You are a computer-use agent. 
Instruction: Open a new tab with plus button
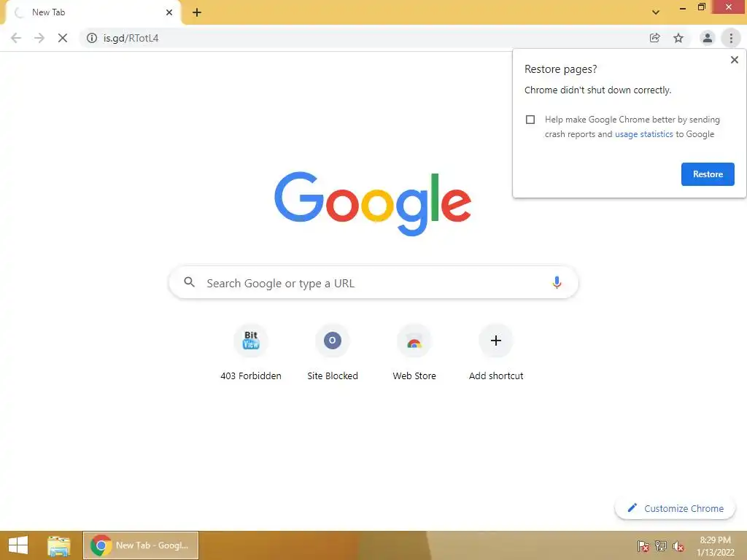pos(197,12)
